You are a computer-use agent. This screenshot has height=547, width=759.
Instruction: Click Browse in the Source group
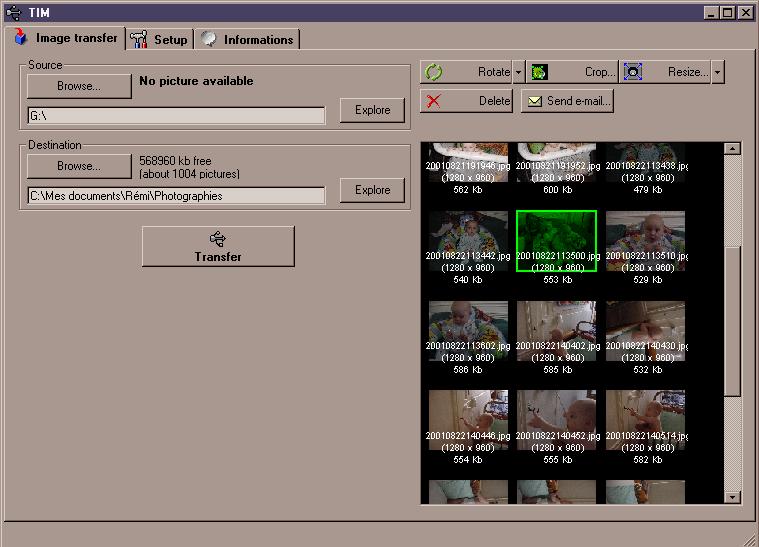[79, 86]
